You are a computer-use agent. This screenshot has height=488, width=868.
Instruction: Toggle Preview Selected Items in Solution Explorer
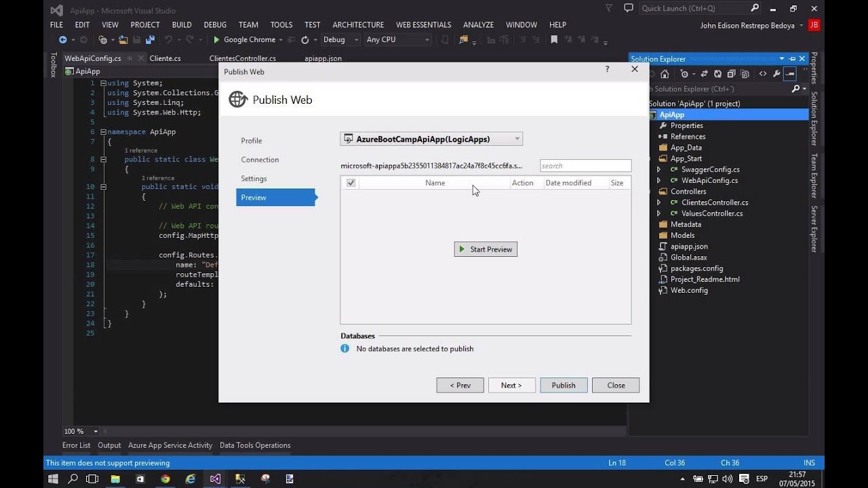[790, 74]
